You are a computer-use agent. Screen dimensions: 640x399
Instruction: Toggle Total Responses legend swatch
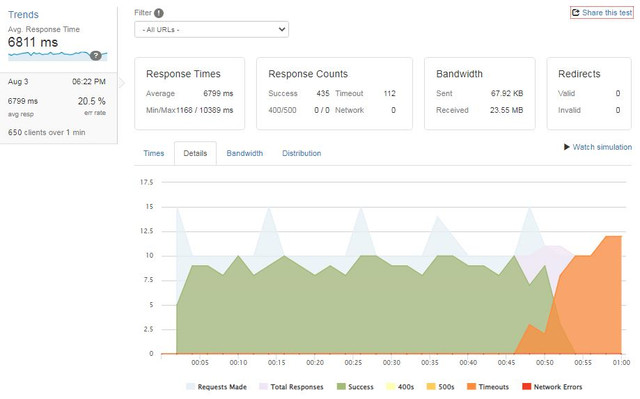[x=263, y=386]
